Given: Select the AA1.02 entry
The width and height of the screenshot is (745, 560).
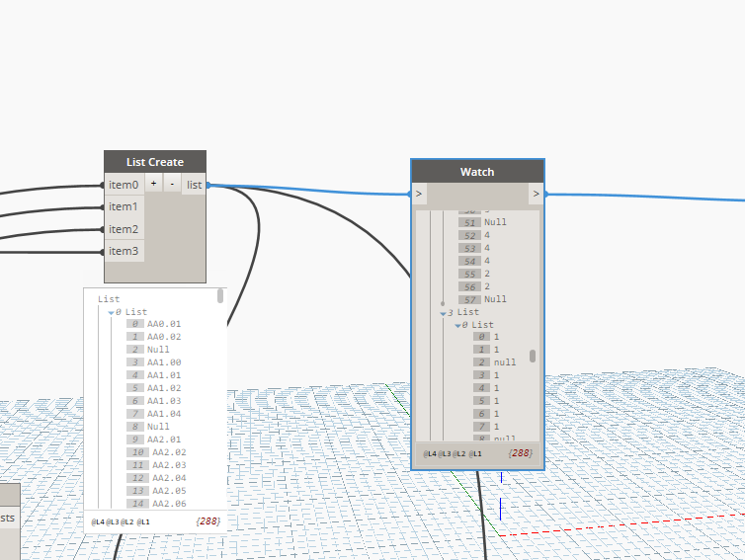Looking at the screenshot, I should (x=164, y=388).
